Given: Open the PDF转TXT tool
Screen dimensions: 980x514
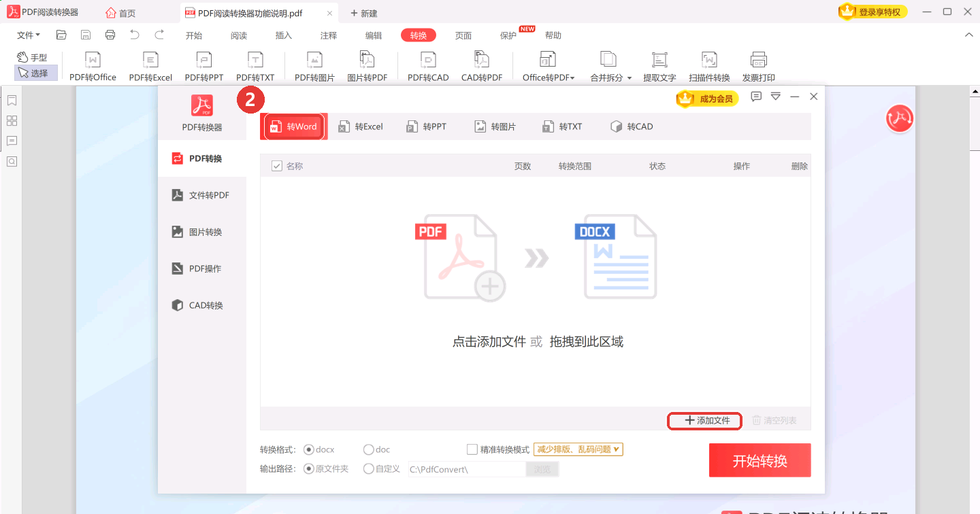Looking at the screenshot, I should 255,67.
